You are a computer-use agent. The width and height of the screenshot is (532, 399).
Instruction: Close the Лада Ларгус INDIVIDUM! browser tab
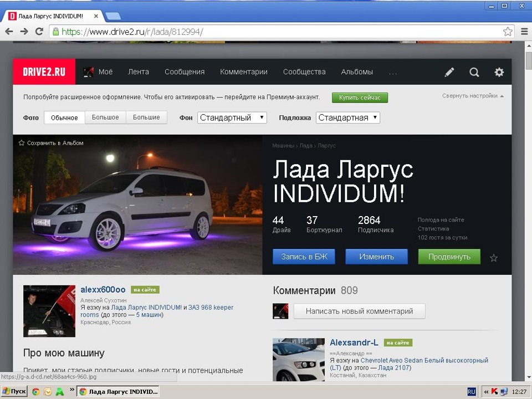96,16
